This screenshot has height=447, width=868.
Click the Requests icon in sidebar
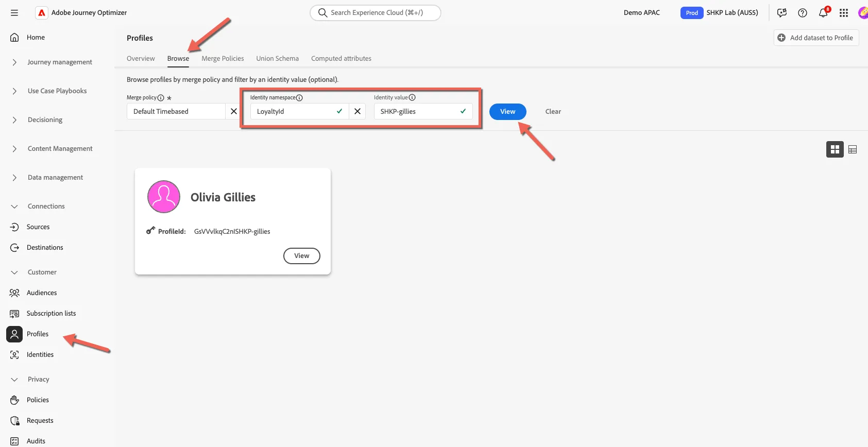pyautogui.click(x=14, y=420)
